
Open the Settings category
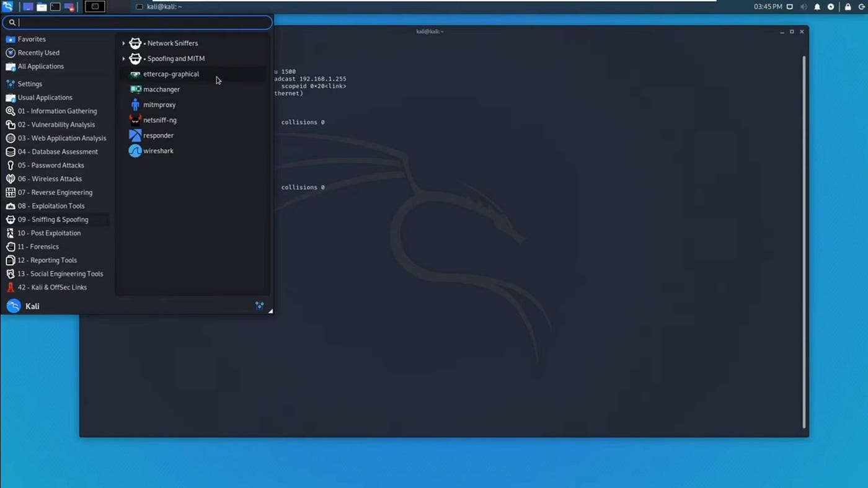pyautogui.click(x=57, y=84)
